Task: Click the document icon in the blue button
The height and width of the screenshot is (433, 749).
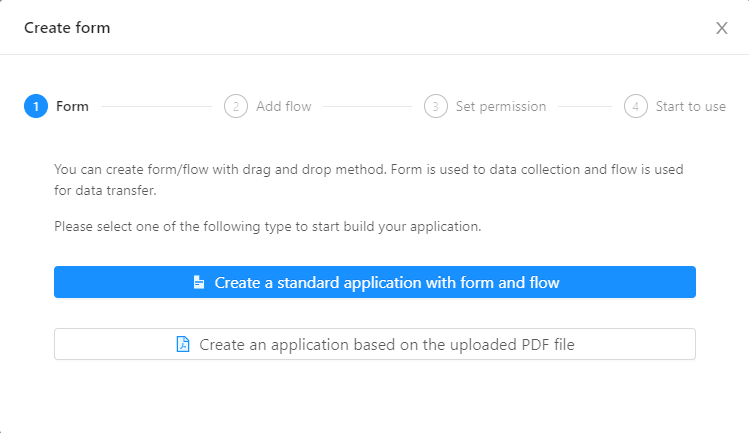Action: tap(199, 282)
